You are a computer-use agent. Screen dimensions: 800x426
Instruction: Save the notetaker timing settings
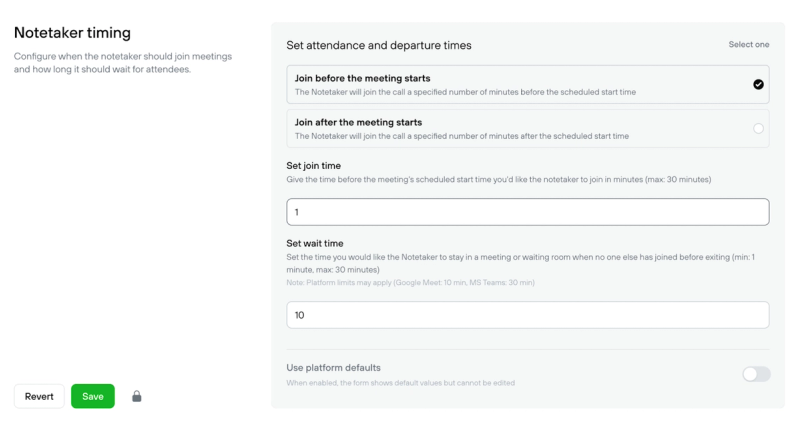click(x=93, y=396)
